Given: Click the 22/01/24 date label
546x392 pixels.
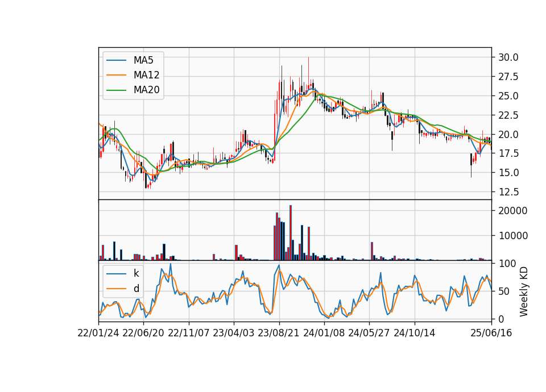Looking at the screenshot, I should 98,333.
